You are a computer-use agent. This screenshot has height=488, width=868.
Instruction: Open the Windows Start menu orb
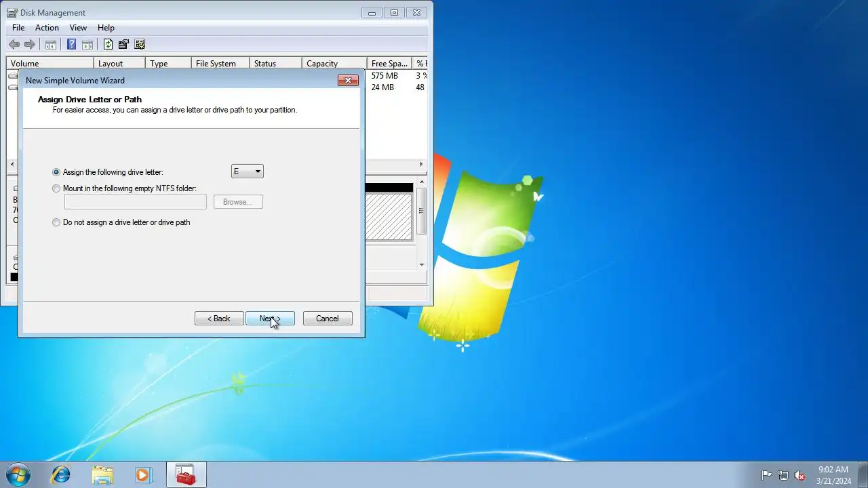pyautogui.click(x=18, y=474)
